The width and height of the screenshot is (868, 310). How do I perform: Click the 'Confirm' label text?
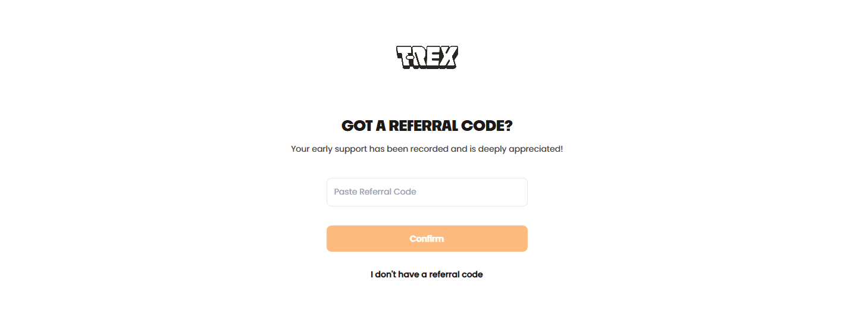pos(427,239)
